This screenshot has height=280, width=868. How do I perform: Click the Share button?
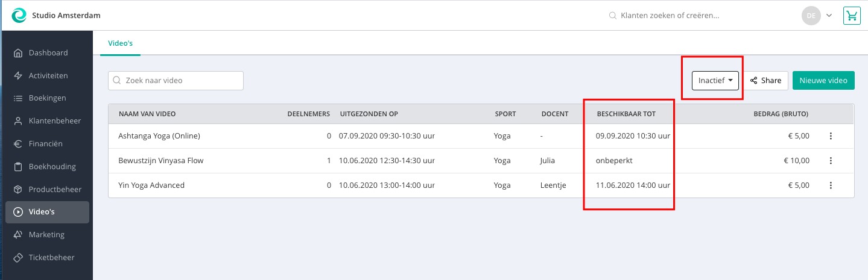point(765,80)
